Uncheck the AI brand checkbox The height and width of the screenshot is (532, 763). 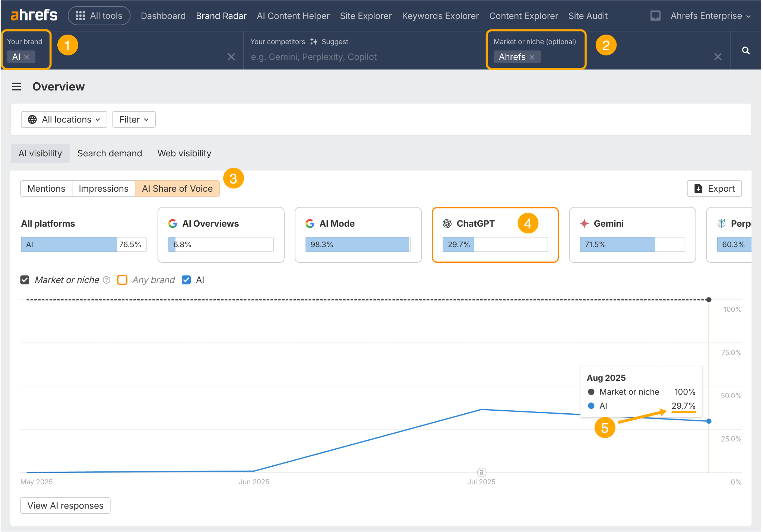coord(186,280)
